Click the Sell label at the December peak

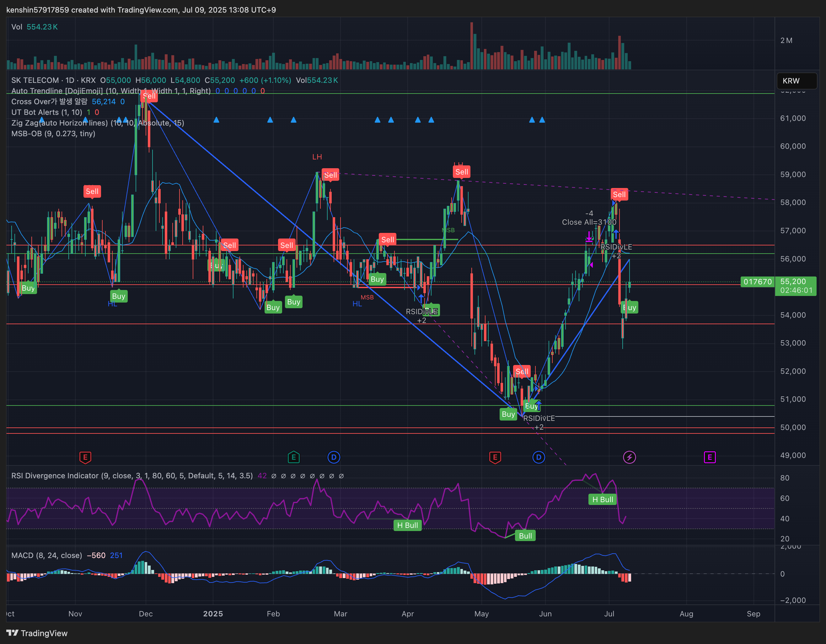149,96
